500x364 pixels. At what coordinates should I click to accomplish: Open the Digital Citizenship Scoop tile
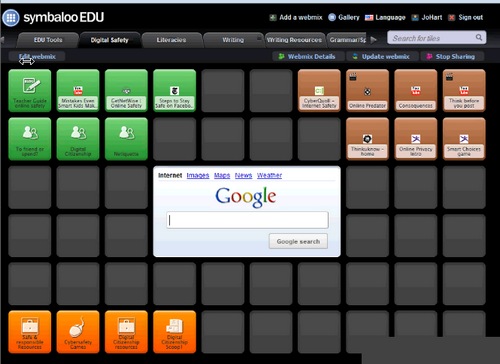pos(175,332)
